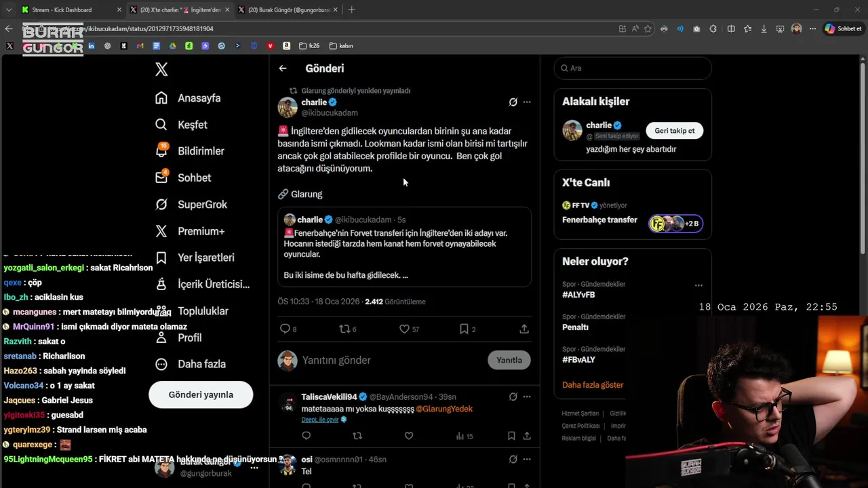
Task: Open browser downloads icon
Action: pyautogui.click(x=764, y=28)
